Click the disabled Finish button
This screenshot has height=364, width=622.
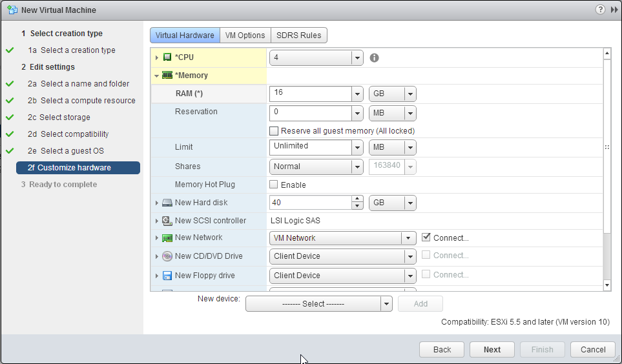(x=543, y=350)
